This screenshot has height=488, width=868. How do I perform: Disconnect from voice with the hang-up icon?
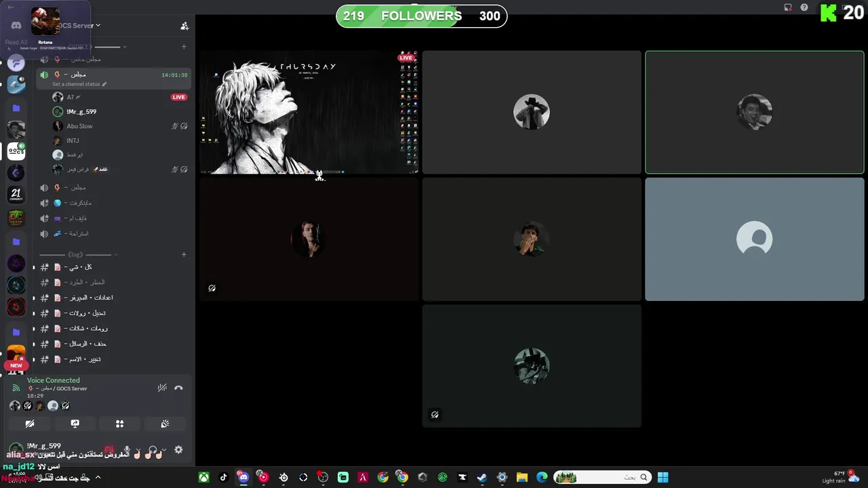[178, 388]
